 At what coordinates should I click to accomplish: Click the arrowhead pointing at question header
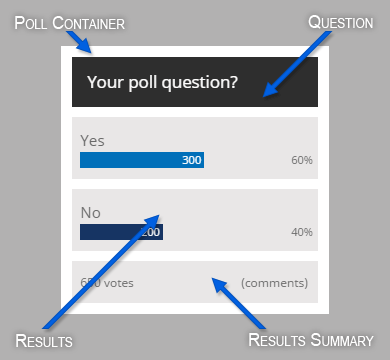point(271,89)
